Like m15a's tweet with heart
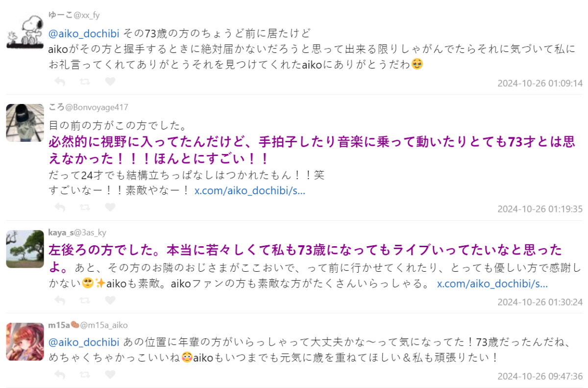This screenshot has height=388, width=588. [110, 375]
